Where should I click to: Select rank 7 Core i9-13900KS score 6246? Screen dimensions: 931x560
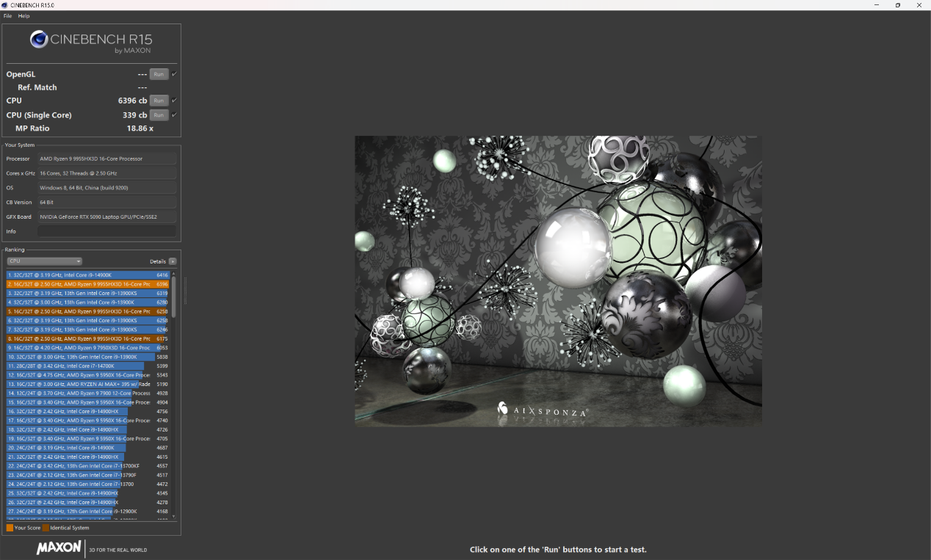(88, 330)
